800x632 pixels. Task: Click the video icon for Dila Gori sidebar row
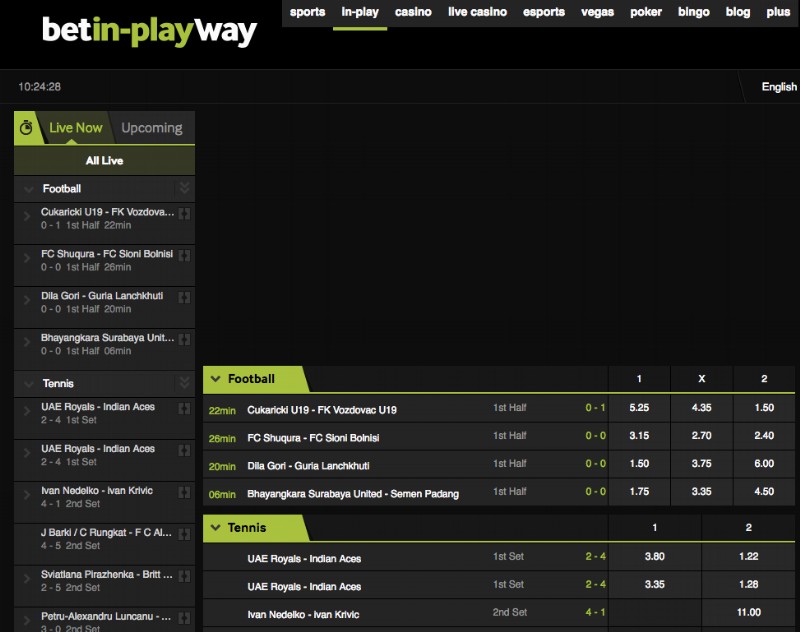184,297
